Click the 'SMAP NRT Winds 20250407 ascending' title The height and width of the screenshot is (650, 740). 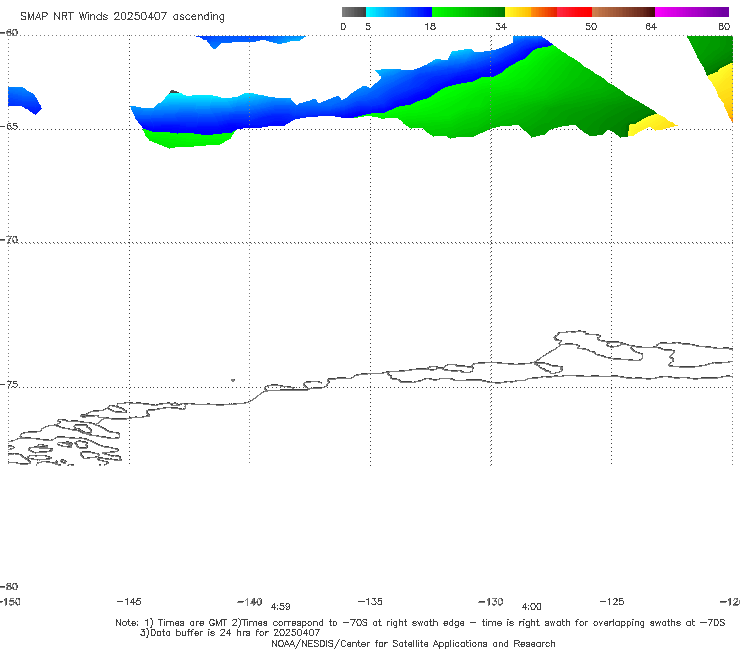(x=122, y=16)
